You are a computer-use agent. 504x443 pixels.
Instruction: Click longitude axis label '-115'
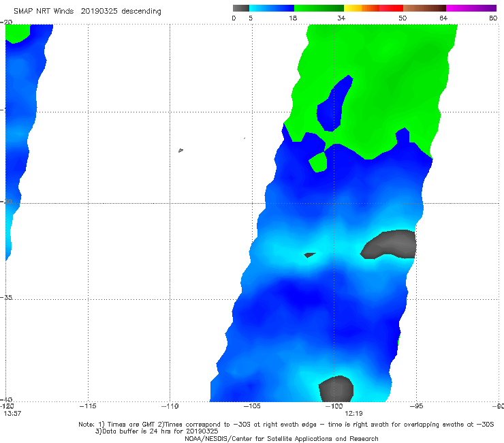[88, 406]
